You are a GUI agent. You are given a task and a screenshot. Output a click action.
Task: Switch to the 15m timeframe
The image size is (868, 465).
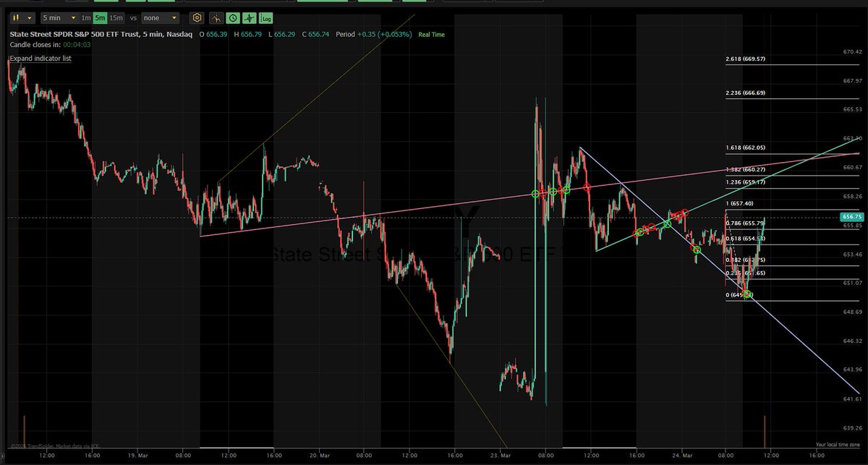pos(116,17)
